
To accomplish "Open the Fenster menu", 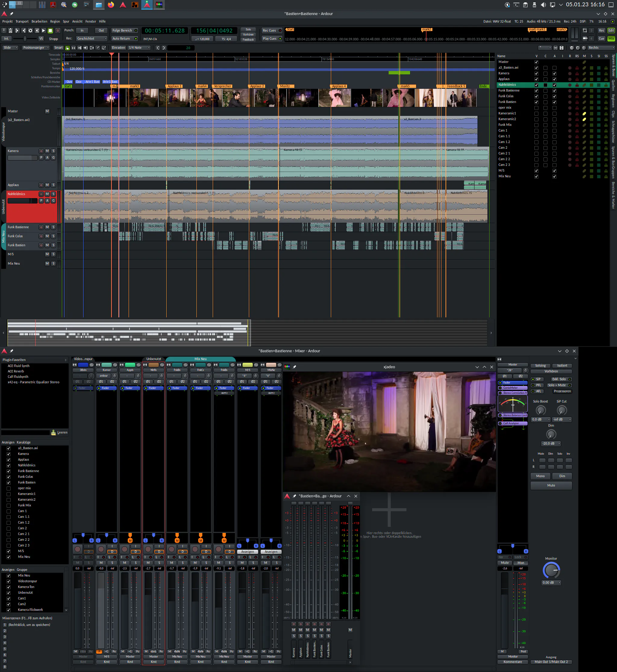I will tap(90, 21).
